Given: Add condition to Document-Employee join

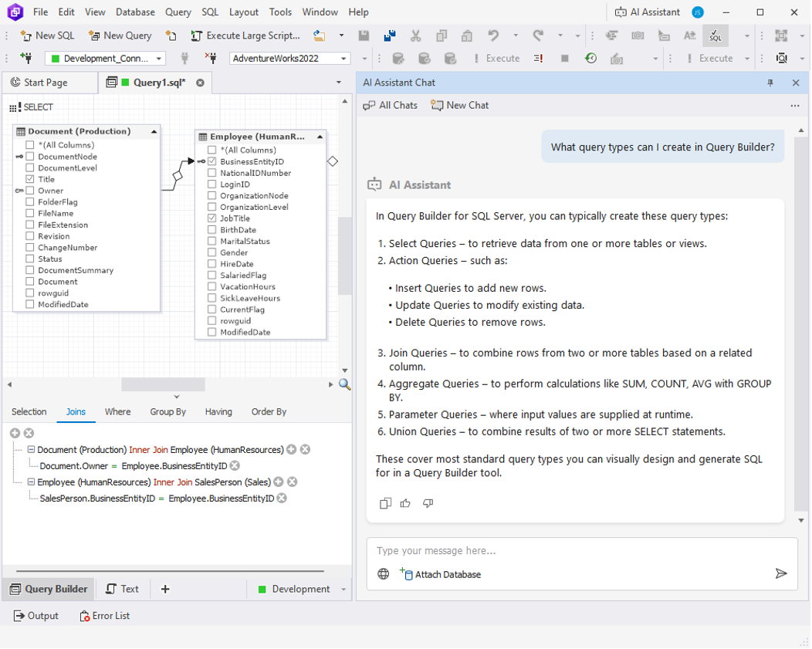Looking at the screenshot, I should pyautogui.click(x=292, y=450).
